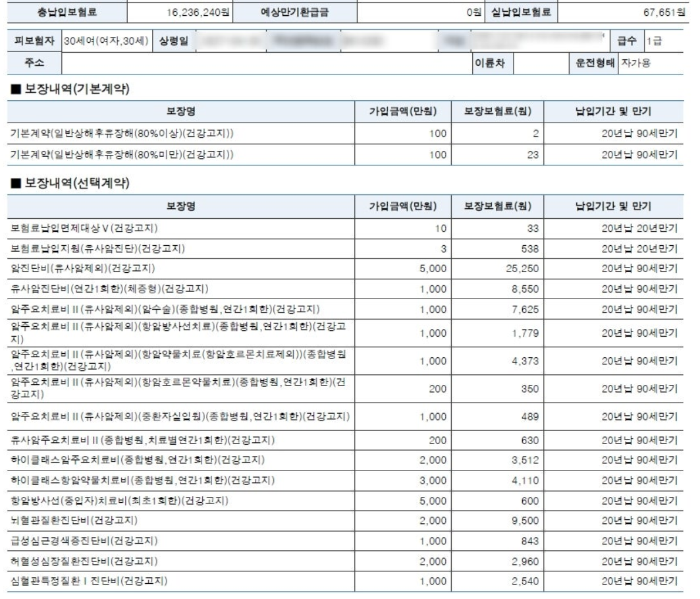Click the "피보험자" label
Image resolution: width=700 pixels, height=599 pixels.
click(x=34, y=41)
